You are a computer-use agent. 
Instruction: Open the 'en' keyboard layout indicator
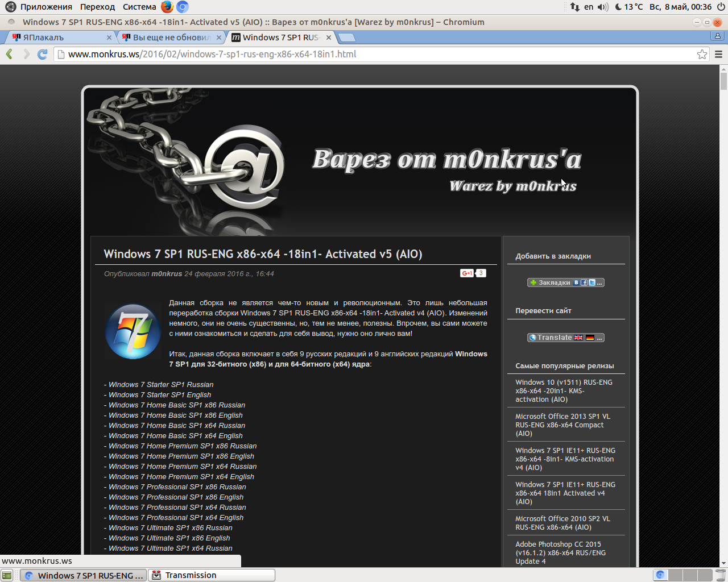pyautogui.click(x=589, y=7)
